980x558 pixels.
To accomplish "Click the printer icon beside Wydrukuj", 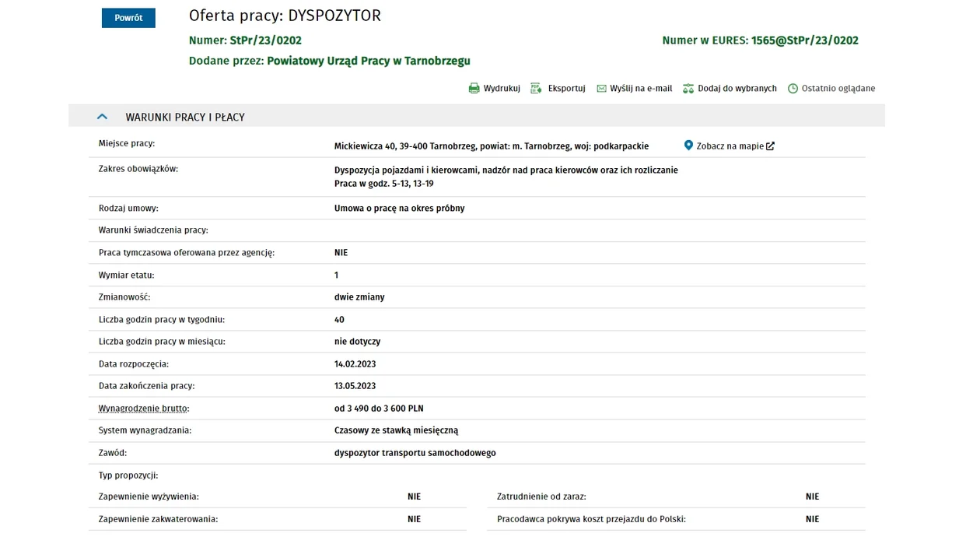I will [x=474, y=89].
